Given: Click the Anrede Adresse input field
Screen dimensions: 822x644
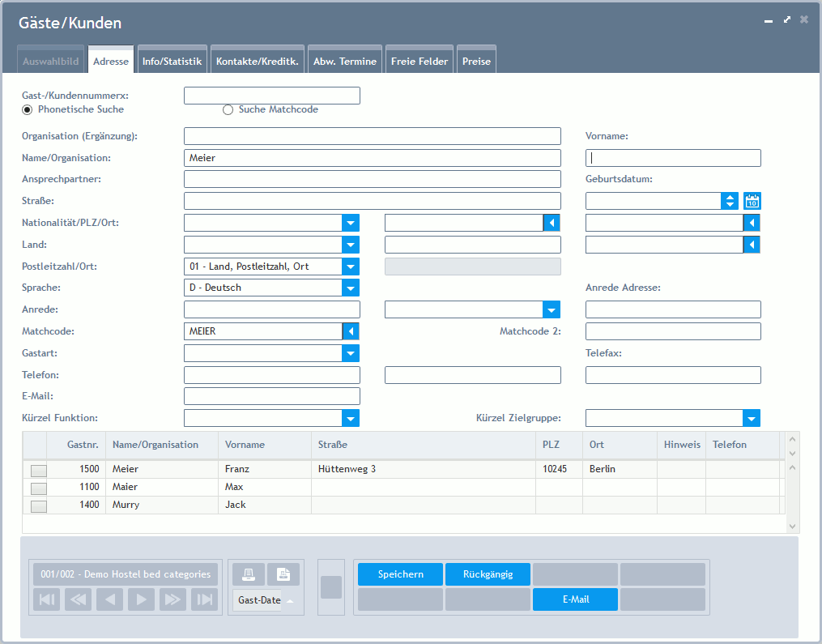Looking at the screenshot, I should pyautogui.click(x=673, y=309).
